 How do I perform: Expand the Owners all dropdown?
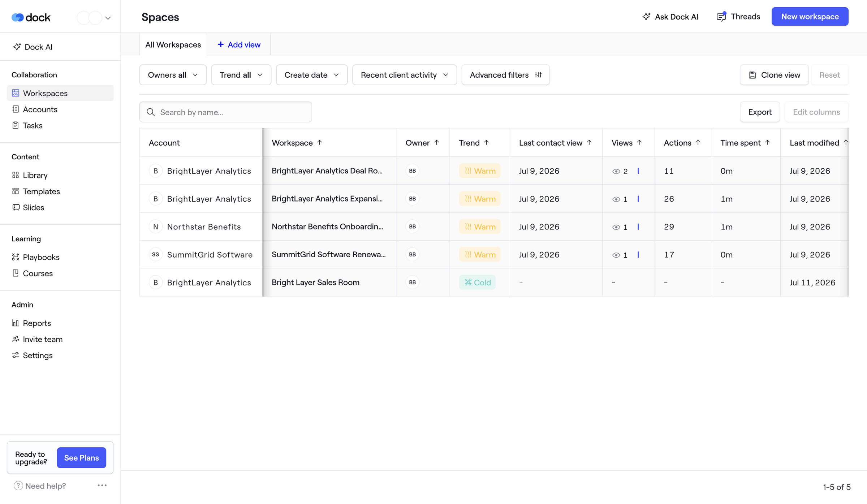[x=173, y=75]
